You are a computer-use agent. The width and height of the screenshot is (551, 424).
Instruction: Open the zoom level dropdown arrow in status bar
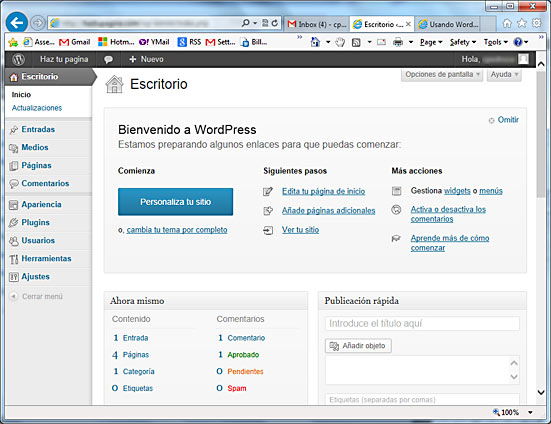coord(530,412)
